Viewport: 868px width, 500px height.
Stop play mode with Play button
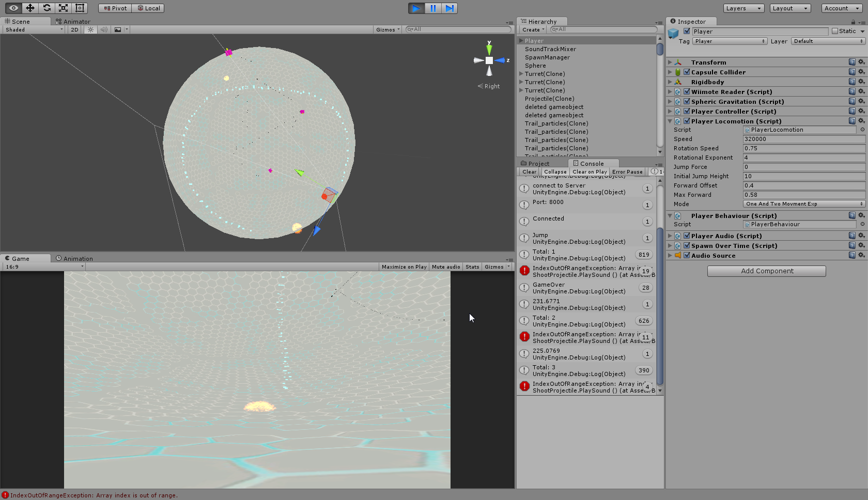(416, 8)
